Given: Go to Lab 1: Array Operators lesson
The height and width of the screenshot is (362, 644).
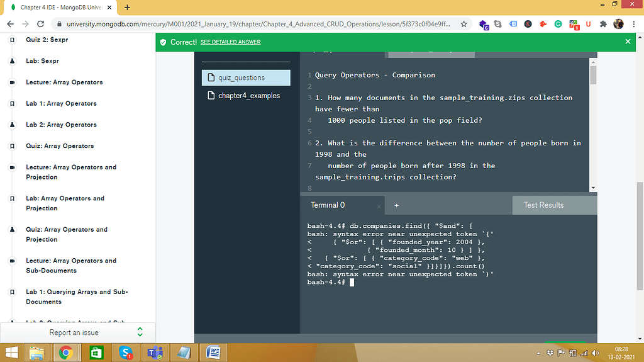Looking at the screenshot, I should (61, 103).
